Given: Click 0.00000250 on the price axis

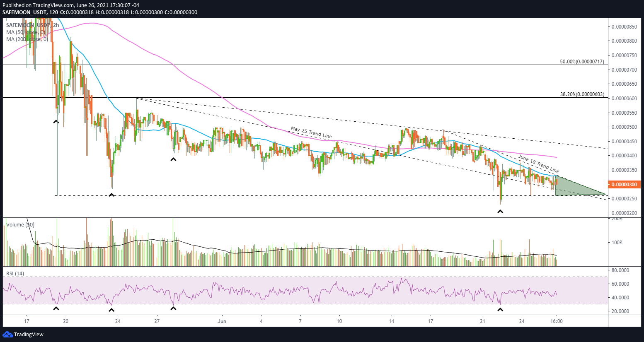Looking at the screenshot, I should 624,199.
